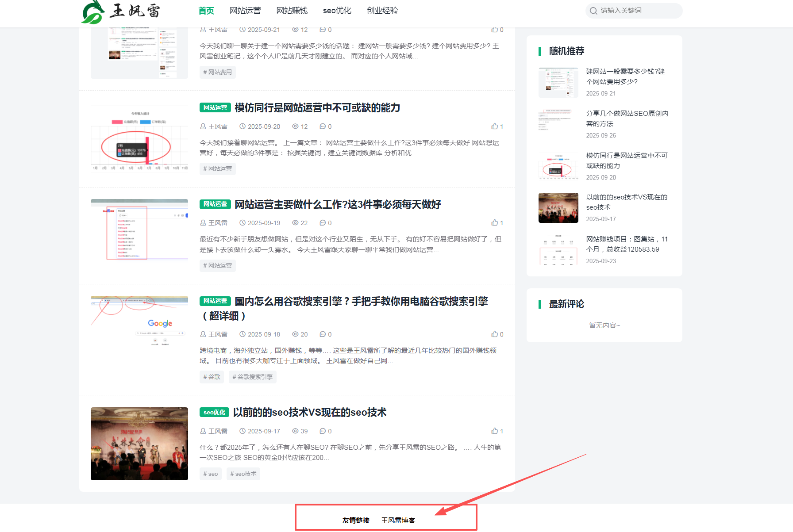Click the #网站费用 tag

pyautogui.click(x=217, y=72)
